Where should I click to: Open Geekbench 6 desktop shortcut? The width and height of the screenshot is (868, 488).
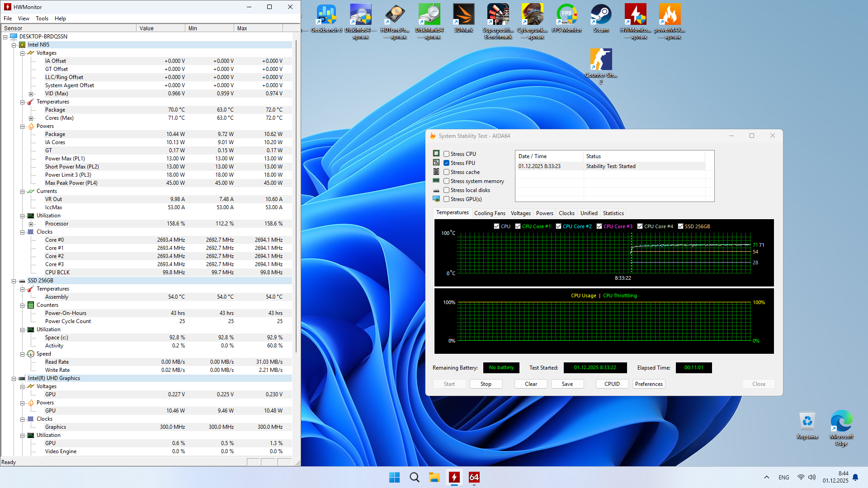click(x=326, y=16)
